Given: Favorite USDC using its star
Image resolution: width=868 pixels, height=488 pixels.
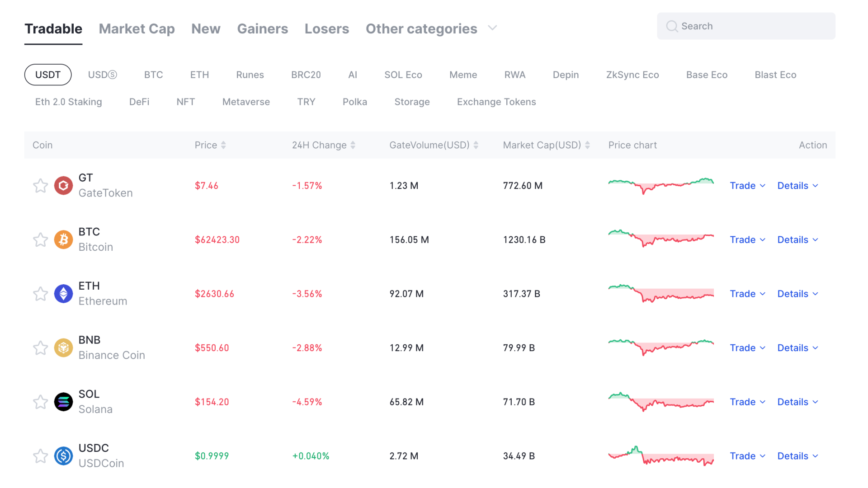Looking at the screenshot, I should [x=40, y=456].
